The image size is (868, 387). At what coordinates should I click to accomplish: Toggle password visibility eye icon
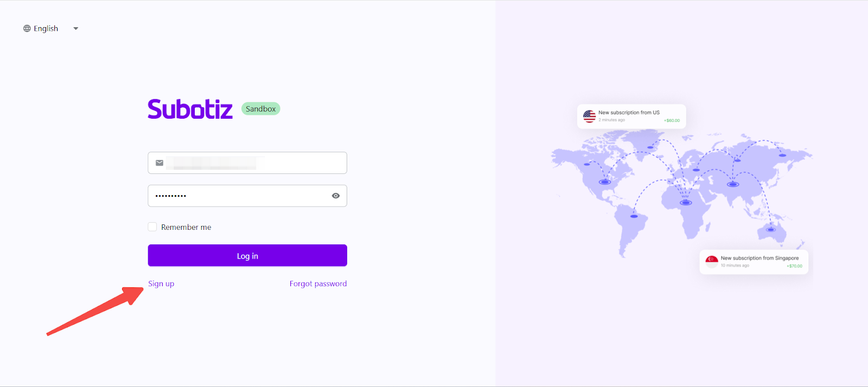(336, 196)
